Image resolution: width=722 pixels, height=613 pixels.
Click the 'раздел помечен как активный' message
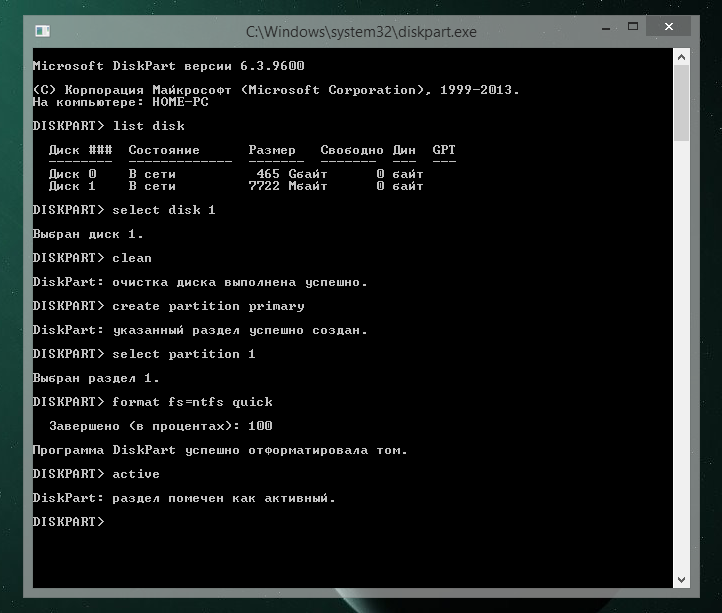tap(224, 498)
